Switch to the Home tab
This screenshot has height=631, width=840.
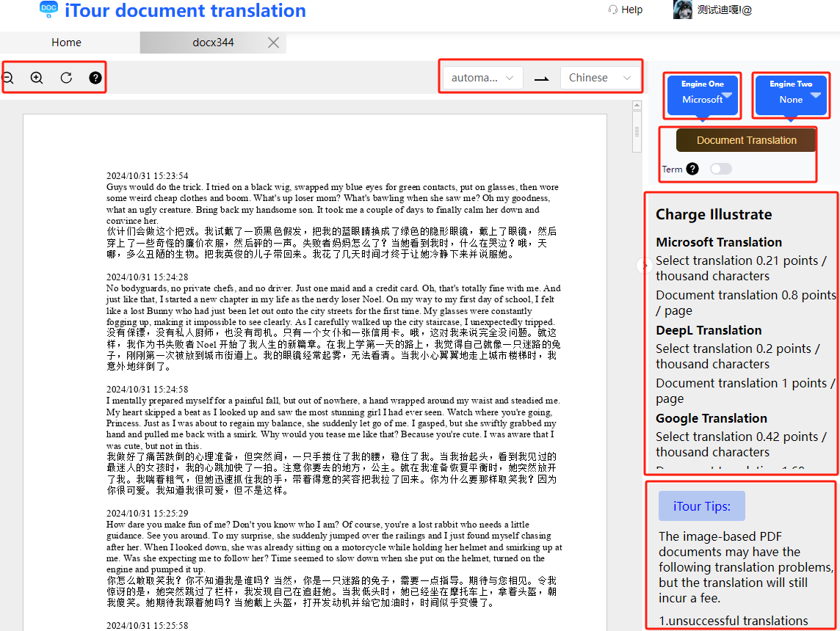point(66,43)
